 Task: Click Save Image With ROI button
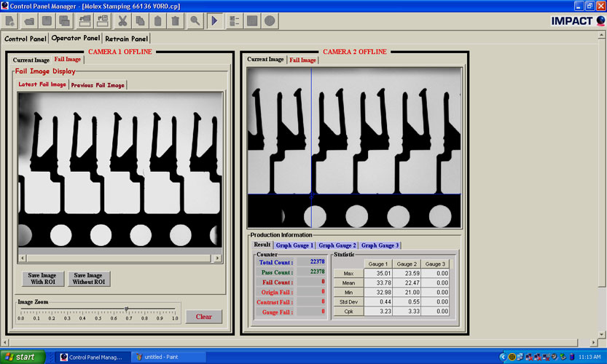click(42, 279)
